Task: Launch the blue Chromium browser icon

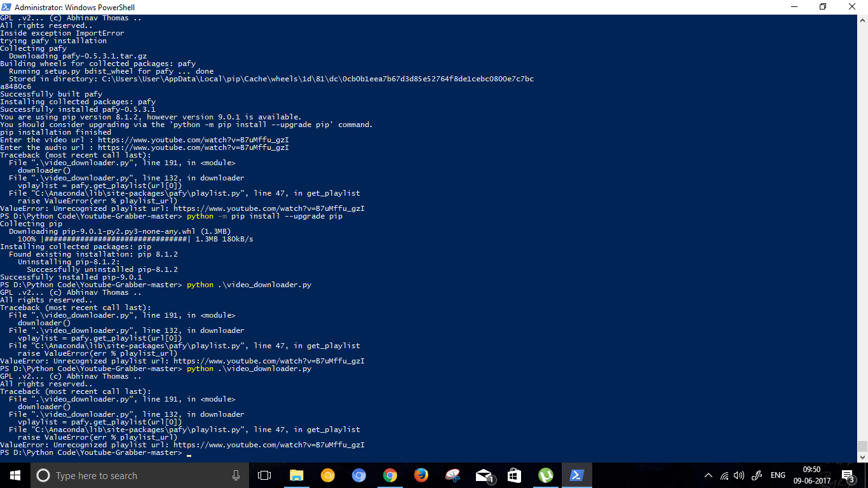Action: pyautogui.click(x=359, y=475)
